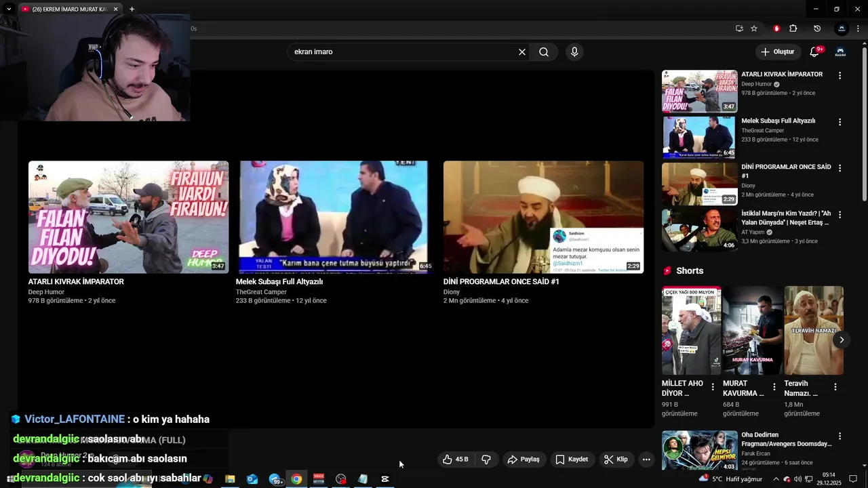Open TheGreat Camper channel under end-screen video

[261, 292]
